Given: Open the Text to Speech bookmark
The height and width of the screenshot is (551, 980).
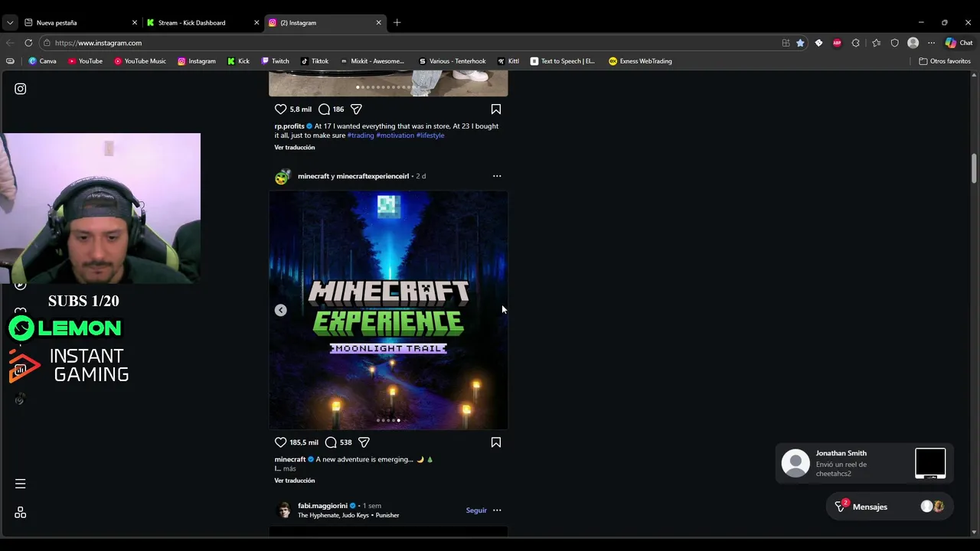Looking at the screenshot, I should pos(563,61).
